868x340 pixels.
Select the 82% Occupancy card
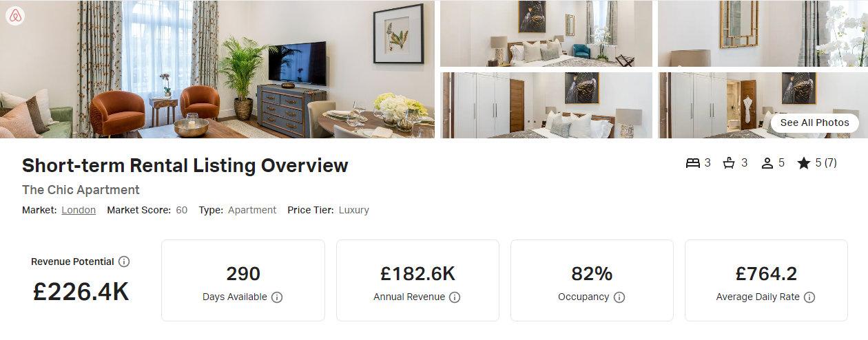[x=592, y=280]
